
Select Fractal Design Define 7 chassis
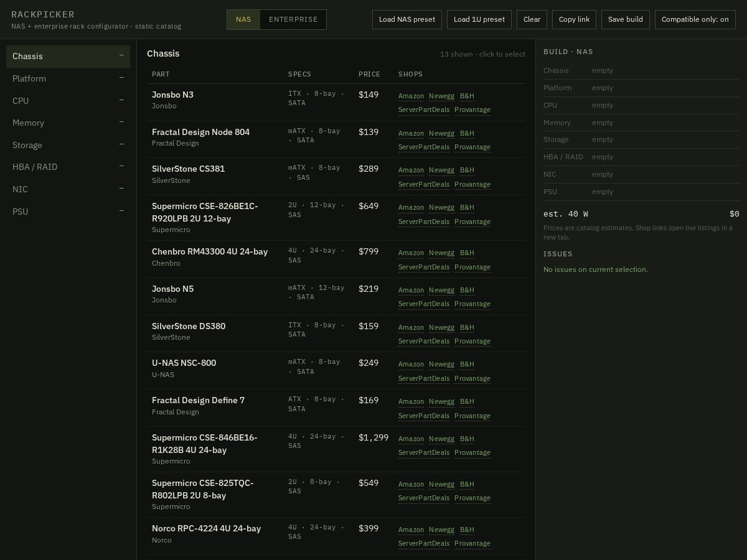336,408
